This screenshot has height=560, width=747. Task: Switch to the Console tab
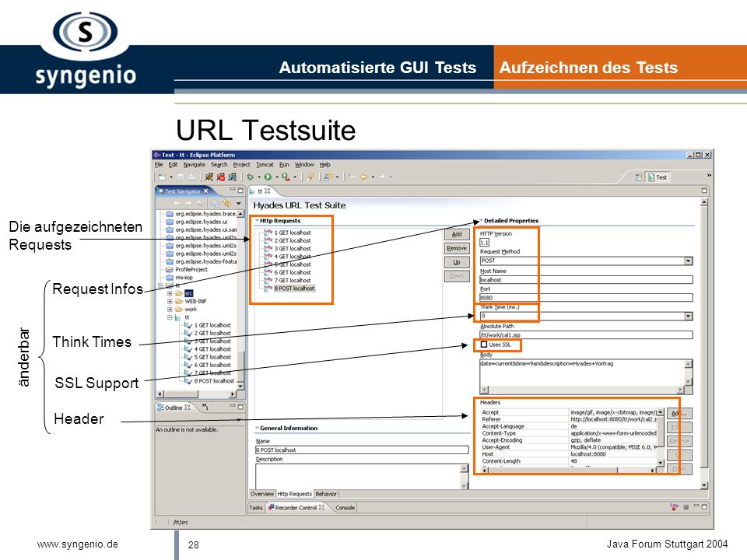click(345, 508)
